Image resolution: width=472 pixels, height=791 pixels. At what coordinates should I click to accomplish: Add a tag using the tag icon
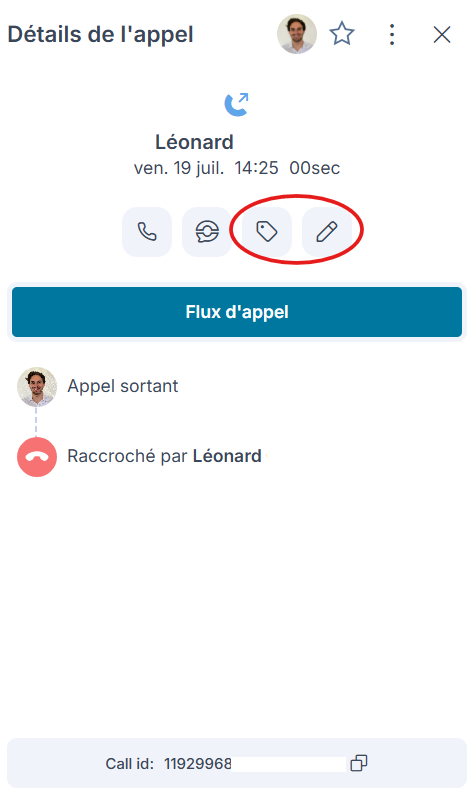[x=267, y=232]
